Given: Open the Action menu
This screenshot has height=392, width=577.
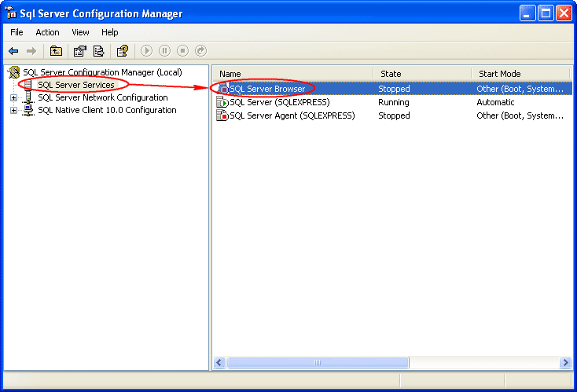Looking at the screenshot, I should pyautogui.click(x=47, y=32).
